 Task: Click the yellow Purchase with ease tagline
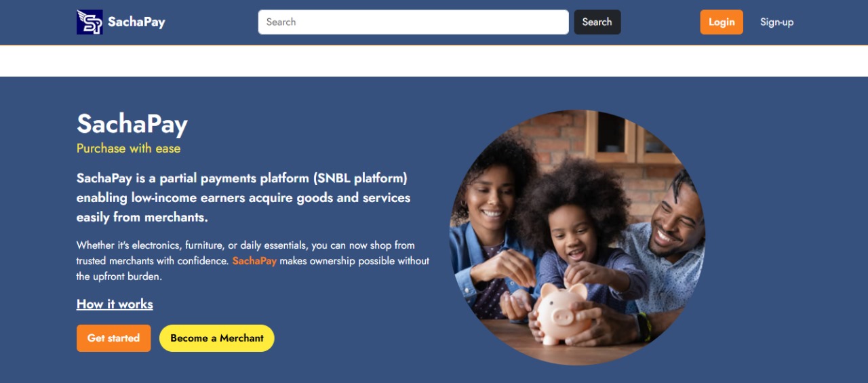128,148
